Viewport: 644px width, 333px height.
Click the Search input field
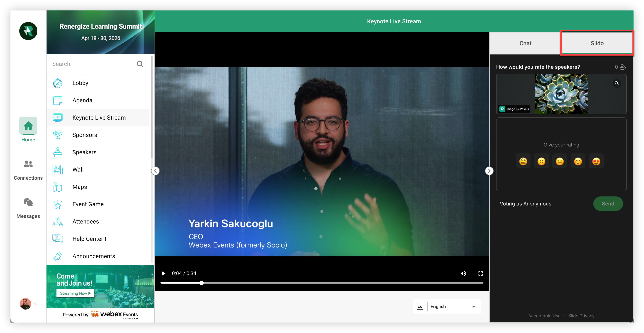98,64
